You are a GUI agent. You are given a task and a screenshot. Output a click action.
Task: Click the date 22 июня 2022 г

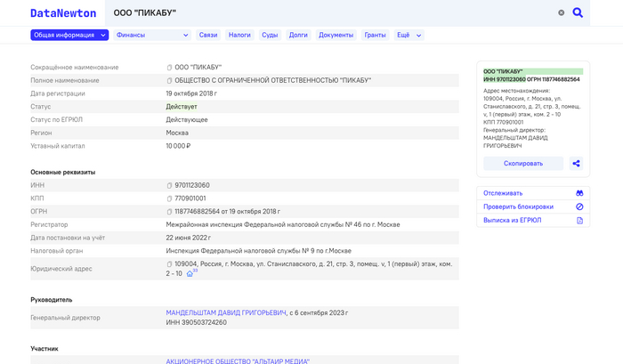pos(189,238)
